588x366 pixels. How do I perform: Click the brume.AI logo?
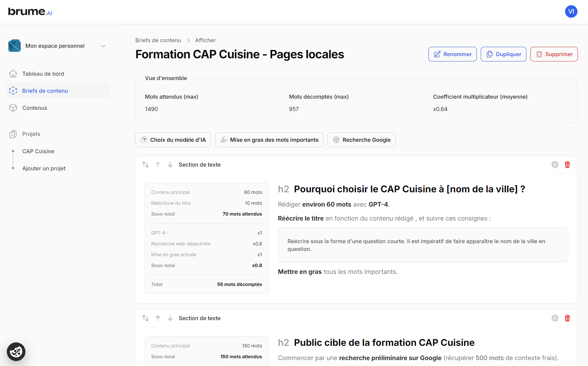(30, 12)
